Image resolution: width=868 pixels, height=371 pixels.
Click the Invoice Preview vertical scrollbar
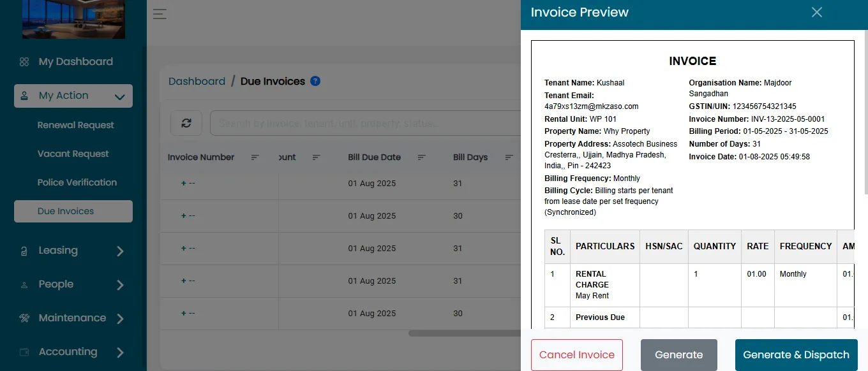click(865, 112)
